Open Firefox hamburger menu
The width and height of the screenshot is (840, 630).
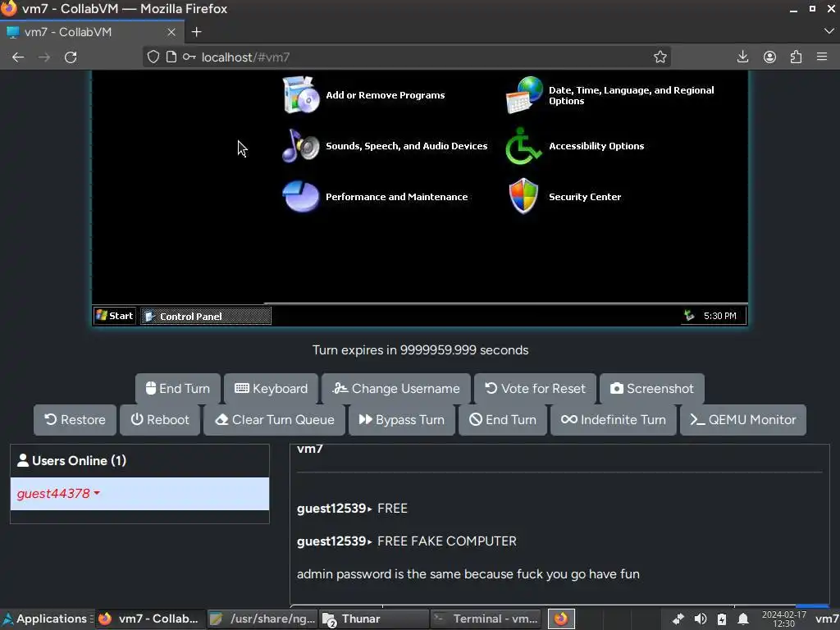pyautogui.click(x=822, y=57)
